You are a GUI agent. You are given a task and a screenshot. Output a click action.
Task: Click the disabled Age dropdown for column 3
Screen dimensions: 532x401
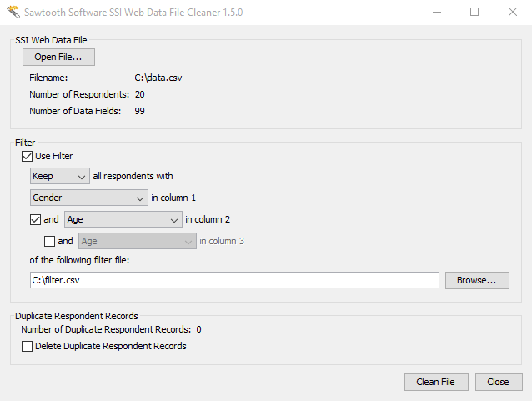pyautogui.click(x=137, y=241)
